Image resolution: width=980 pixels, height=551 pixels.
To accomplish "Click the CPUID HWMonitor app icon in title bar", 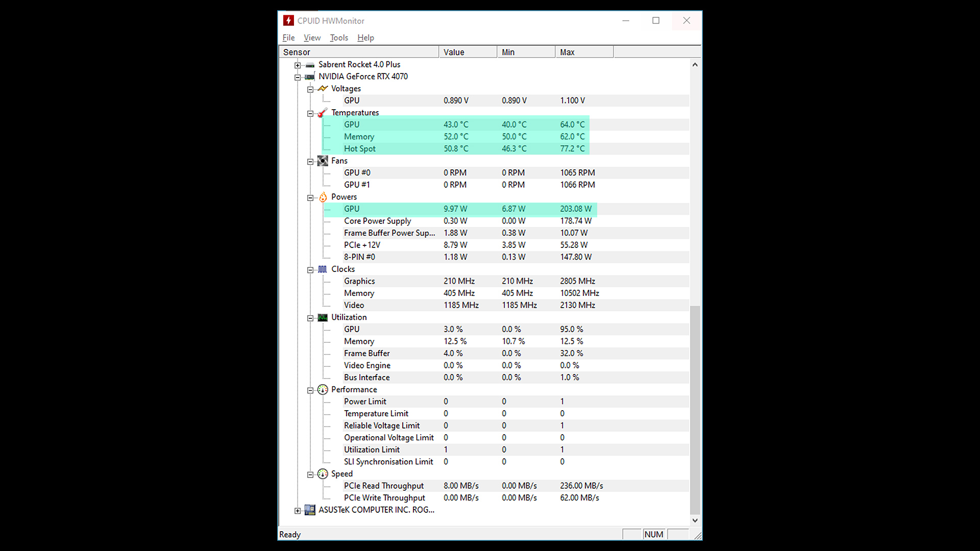I will 288,20.
